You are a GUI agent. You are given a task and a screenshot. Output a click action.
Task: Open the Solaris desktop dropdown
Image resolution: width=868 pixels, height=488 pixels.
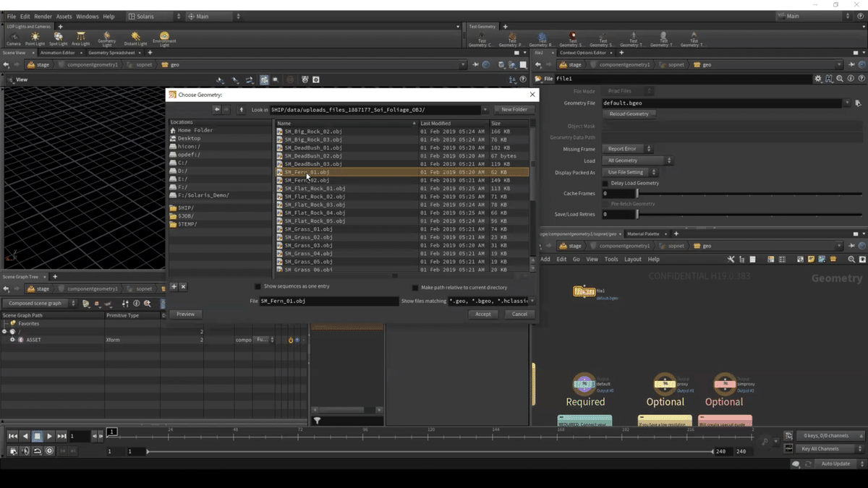pyautogui.click(x=154, y=16)
